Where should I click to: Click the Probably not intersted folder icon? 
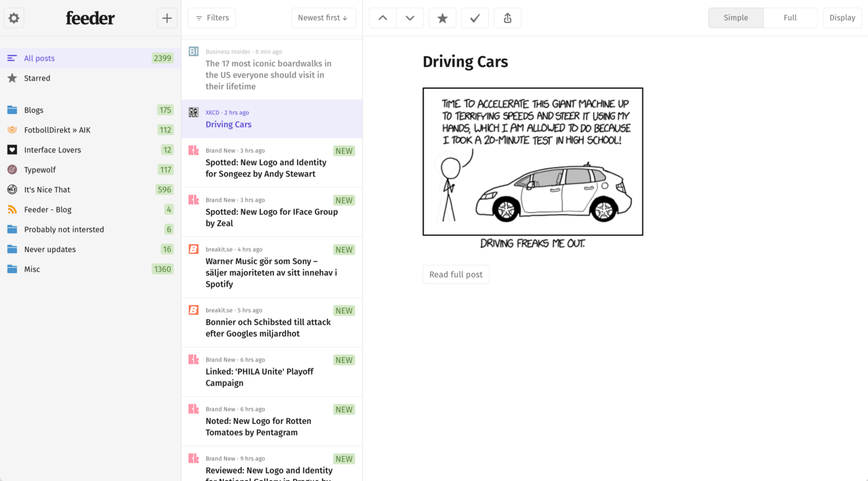point(12,230)
